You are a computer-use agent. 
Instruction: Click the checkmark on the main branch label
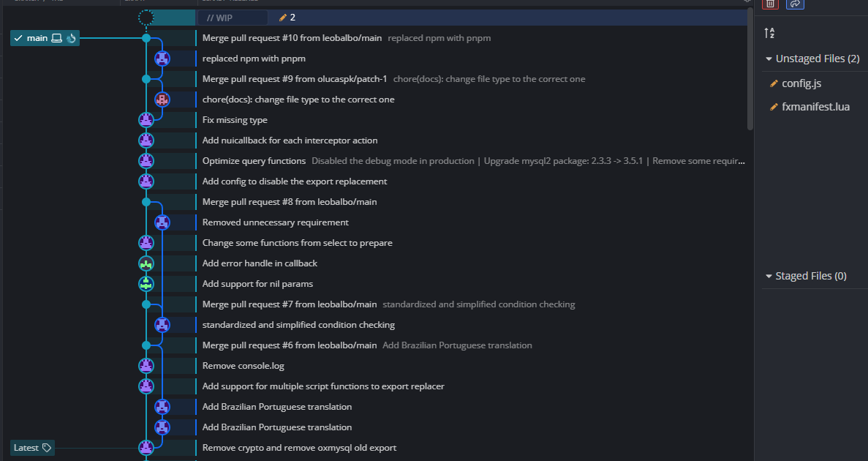[18, 37]
